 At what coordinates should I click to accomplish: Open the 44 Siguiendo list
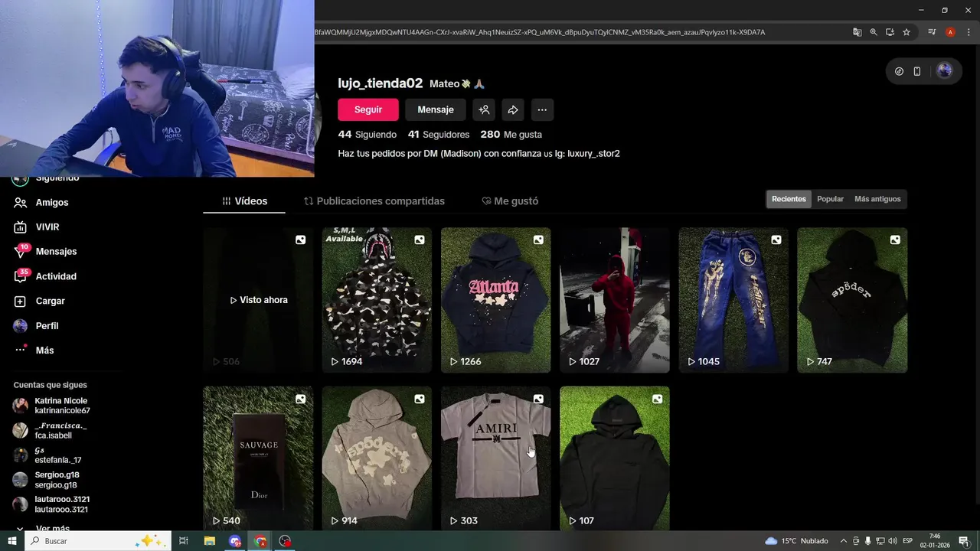[367, 134]
